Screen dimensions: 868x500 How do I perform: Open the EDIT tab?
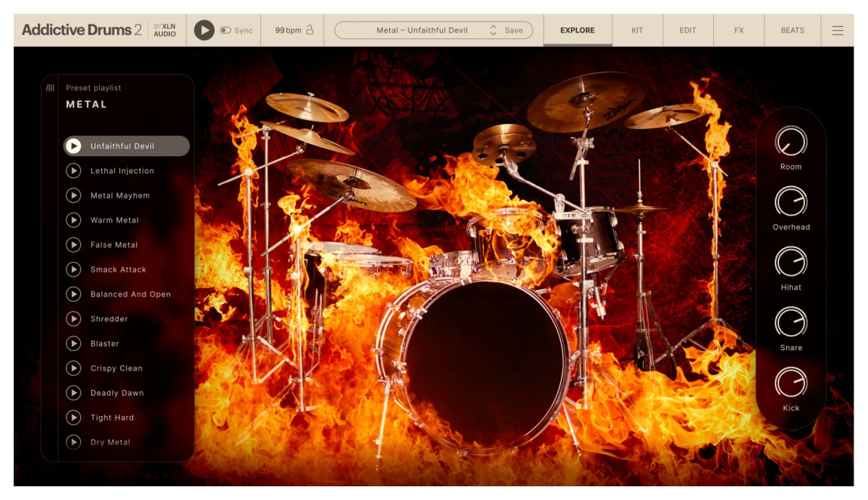(x=688, y=30)
